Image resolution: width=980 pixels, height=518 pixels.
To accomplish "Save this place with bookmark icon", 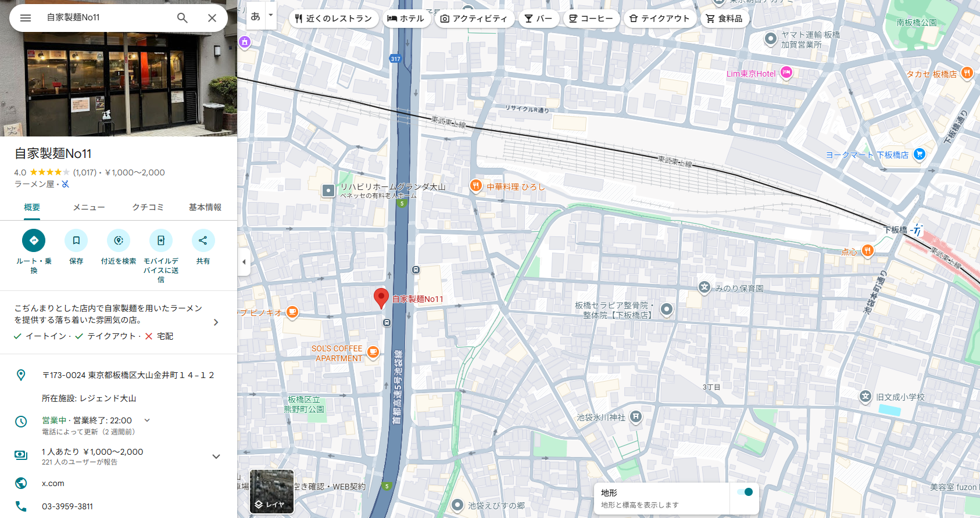I will (76, 240).
